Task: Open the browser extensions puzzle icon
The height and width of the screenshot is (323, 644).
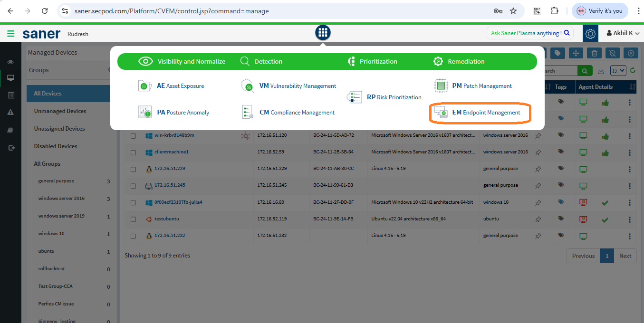Action: tap(554, 11)
